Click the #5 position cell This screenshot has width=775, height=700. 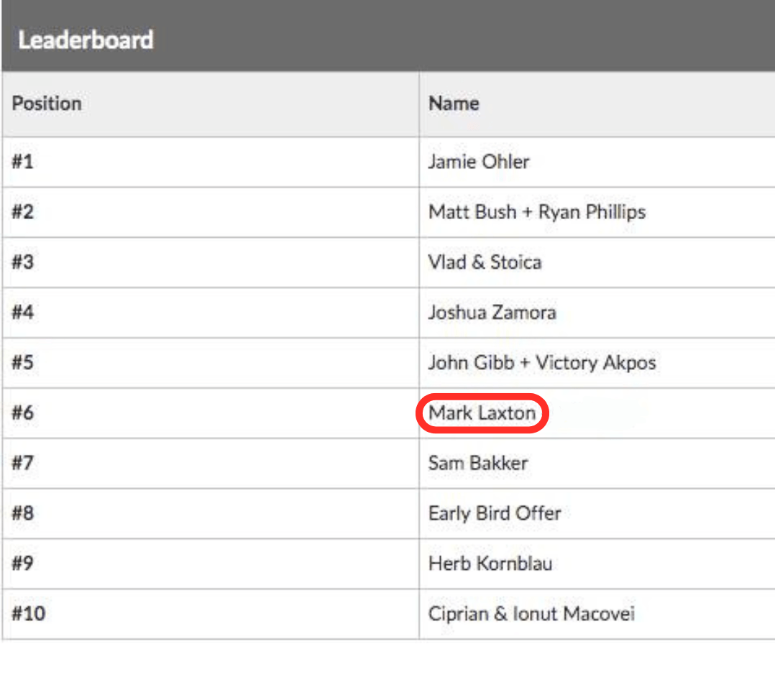23,363
